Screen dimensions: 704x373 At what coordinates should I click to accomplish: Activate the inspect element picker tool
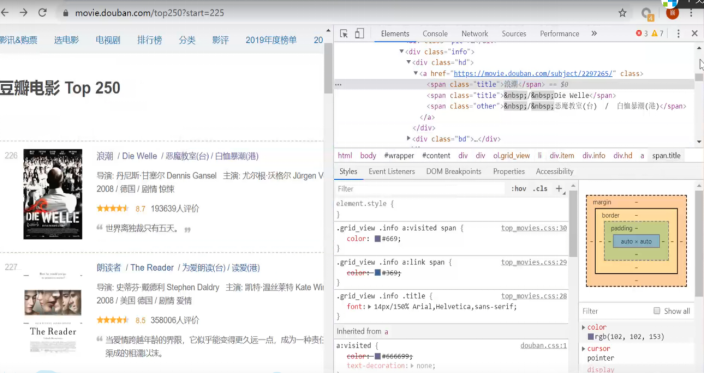point(344,34)
